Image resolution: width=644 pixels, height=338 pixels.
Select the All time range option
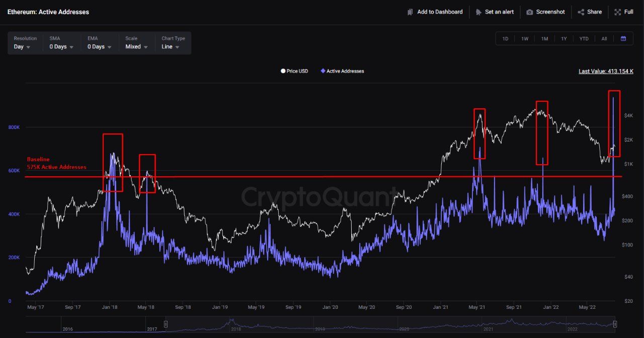tap(604, 39)
